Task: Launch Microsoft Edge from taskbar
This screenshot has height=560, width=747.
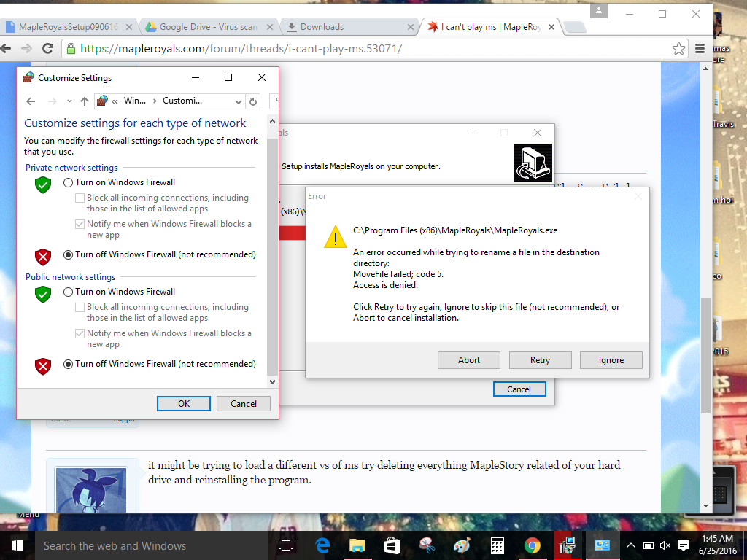Action: 322,545
